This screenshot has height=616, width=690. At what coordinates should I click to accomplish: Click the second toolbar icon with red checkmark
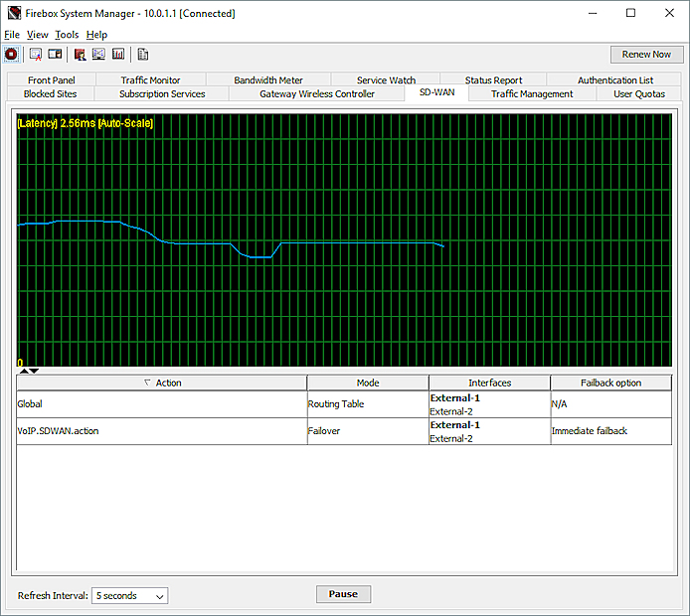tap(36, 54)
